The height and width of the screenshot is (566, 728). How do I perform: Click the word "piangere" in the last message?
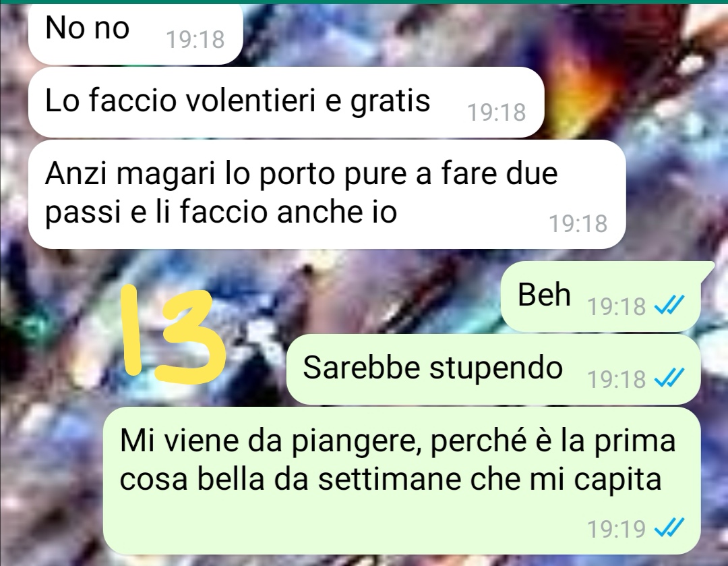point(353,443)
